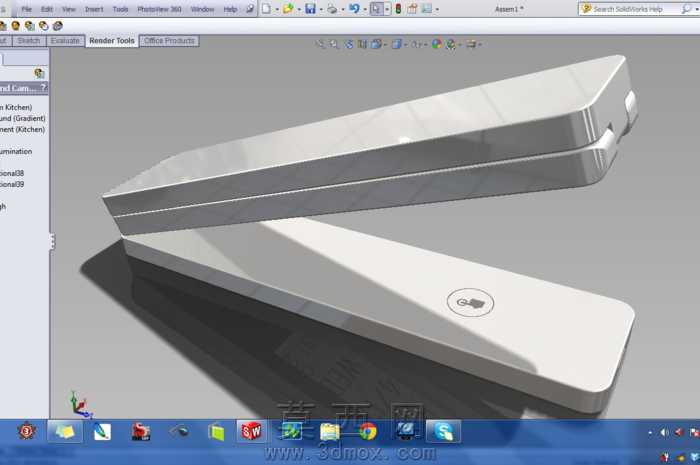This screenshot has height=465, width=700.
Task: Click the DisplayManager icon in left panel
Action: [x=39, y=73]
